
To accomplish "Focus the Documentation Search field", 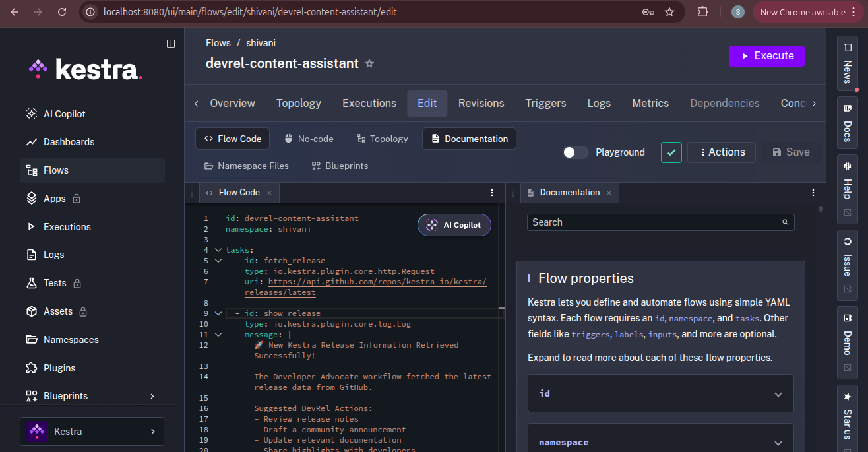I will coord(660,222).
